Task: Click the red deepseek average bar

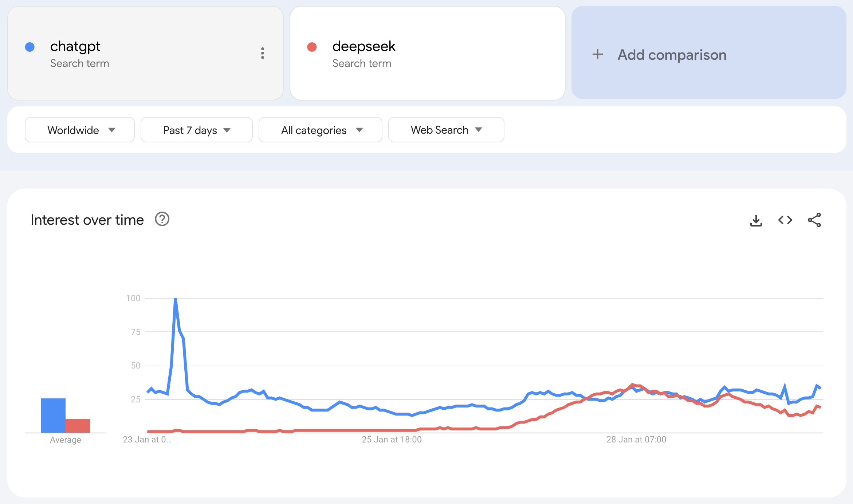Action: pyautogui.click(x=78, y=426)
